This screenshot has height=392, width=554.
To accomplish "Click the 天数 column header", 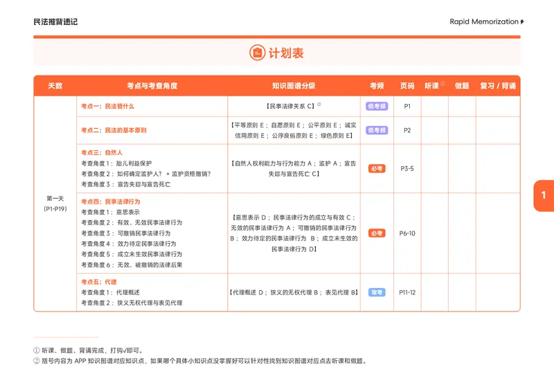I will pyautogui.click(x=55, y=86).
